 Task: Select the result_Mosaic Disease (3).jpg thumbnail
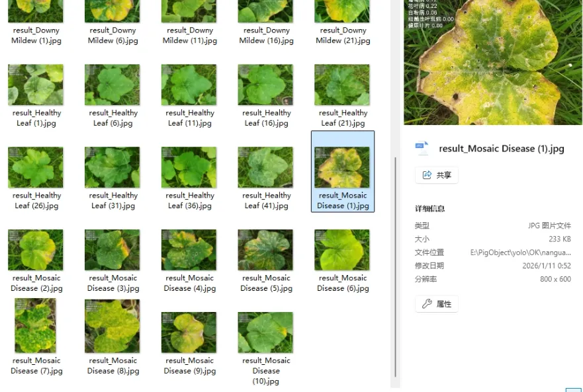pyautogui.click(x=112, y=250)
